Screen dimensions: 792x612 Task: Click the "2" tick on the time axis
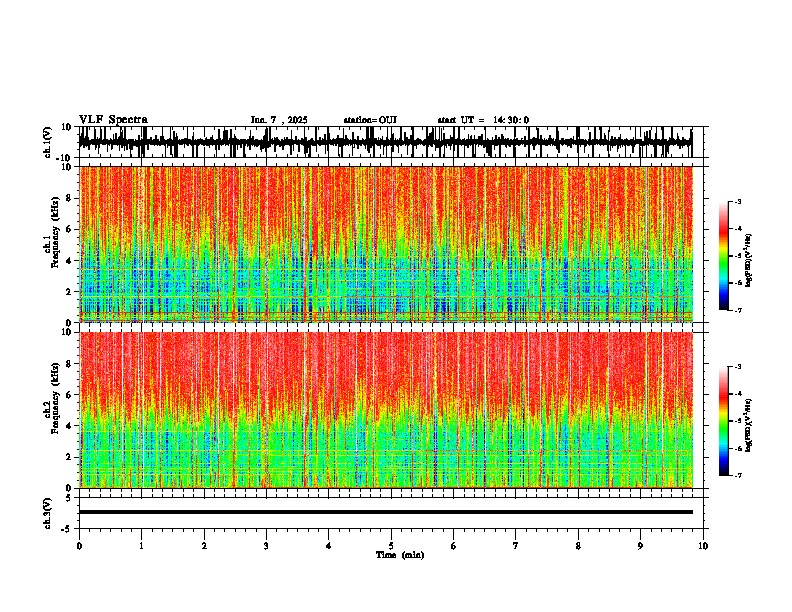(204, 546)
